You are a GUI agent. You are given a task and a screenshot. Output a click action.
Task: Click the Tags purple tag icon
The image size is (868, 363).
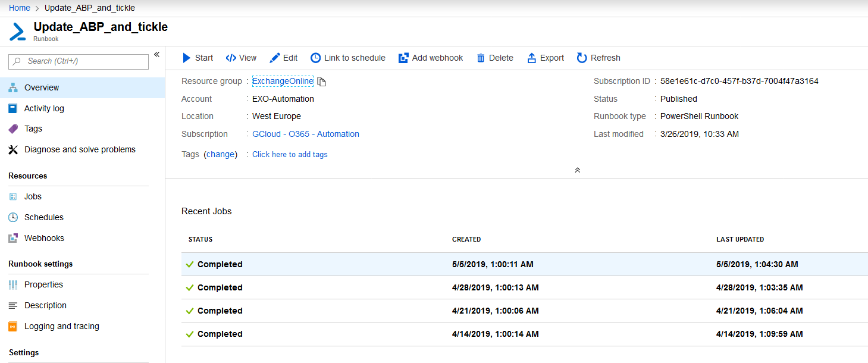[x=13, y=129]
